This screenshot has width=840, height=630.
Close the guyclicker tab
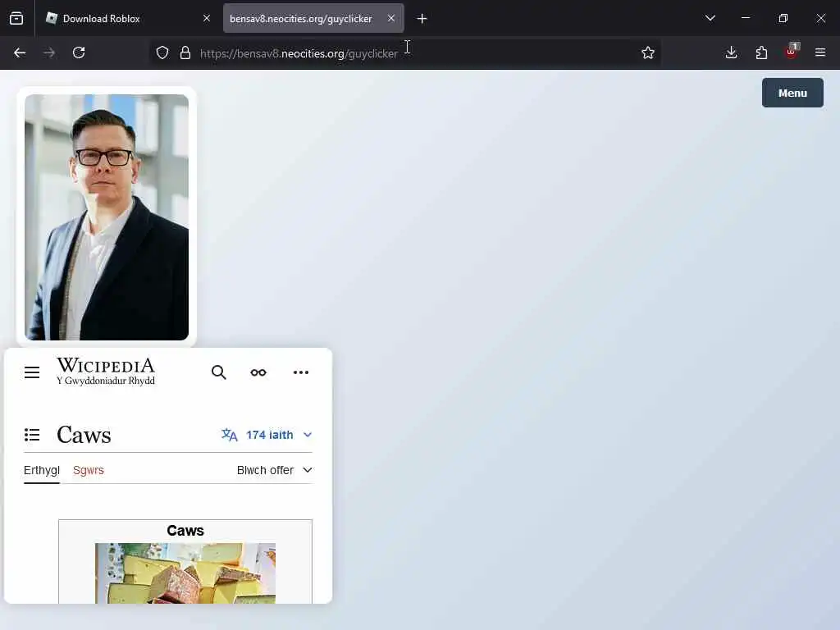coord(391,18)
